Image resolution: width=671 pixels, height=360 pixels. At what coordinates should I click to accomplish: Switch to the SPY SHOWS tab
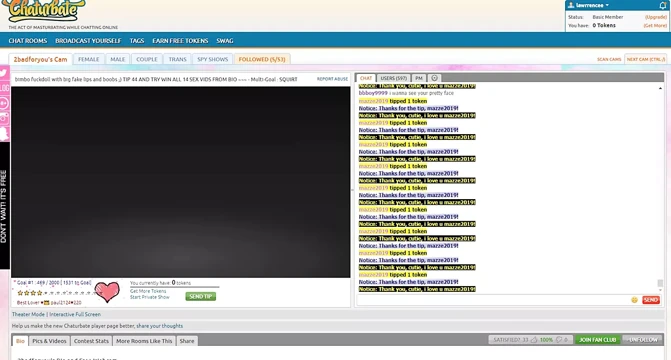(213, 59)
